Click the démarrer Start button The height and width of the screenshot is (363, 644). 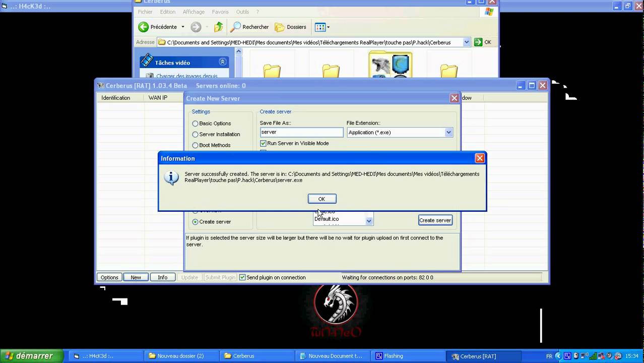[32, 356]
